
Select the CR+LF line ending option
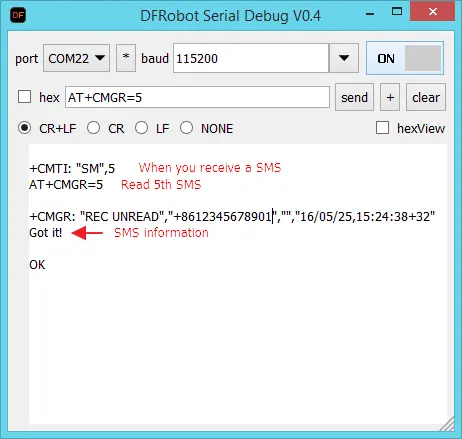pyautogui.click(x=24, y=128)
